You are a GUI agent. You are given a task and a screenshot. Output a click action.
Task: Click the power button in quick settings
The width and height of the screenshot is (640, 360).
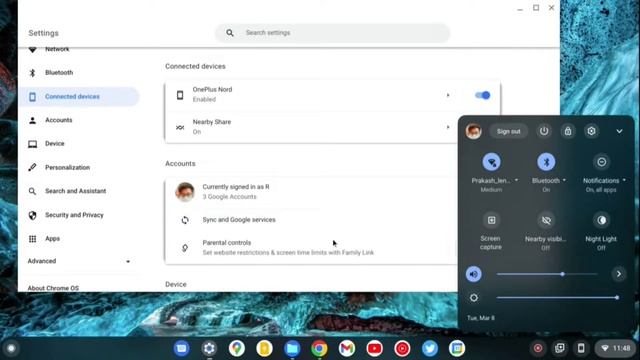pyautogui.click(x=544, y=131)
